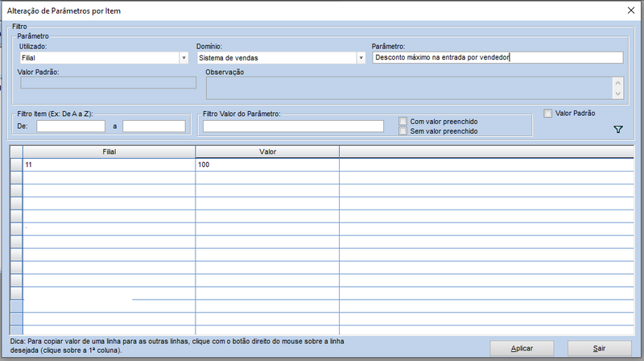Viewport: 644px width, 361px height.
Task: Select the Valor cell showing 100
Action: [x=267, y=165]
